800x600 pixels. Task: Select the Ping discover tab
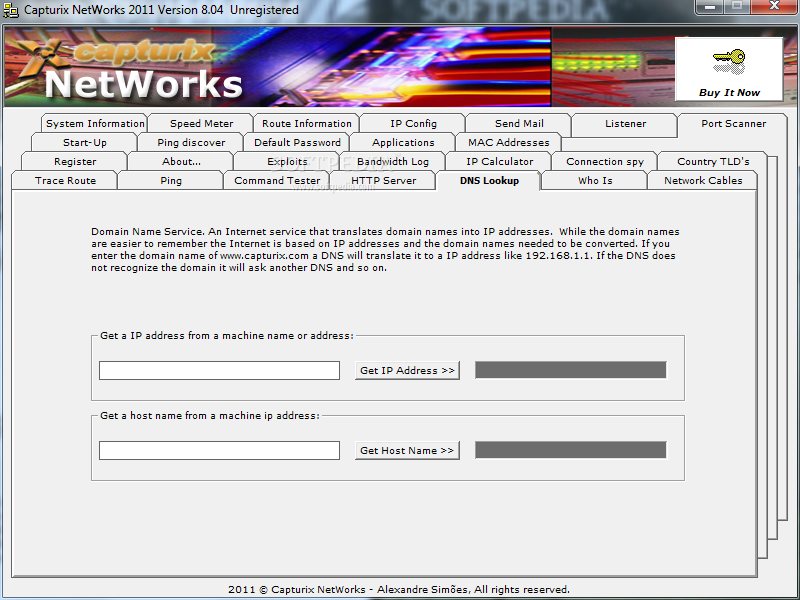(191, 142)
